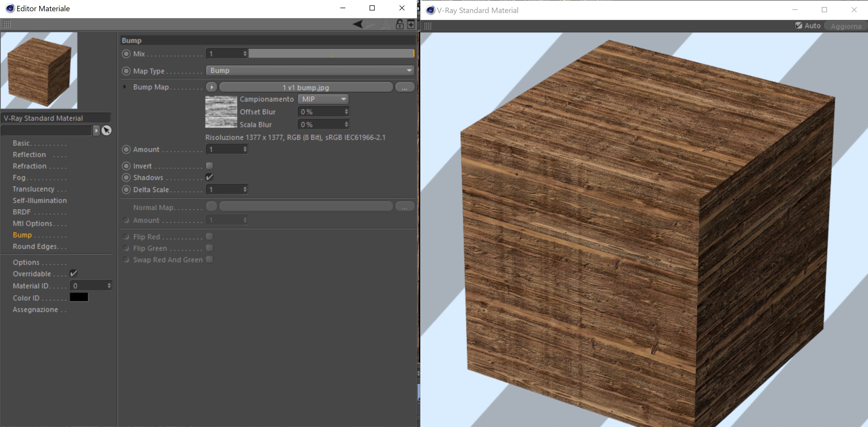This screenshot has height=427, width=868.
Task: Click the grip dots icon in Editor Materiale
Action: [x=7, y=24]
